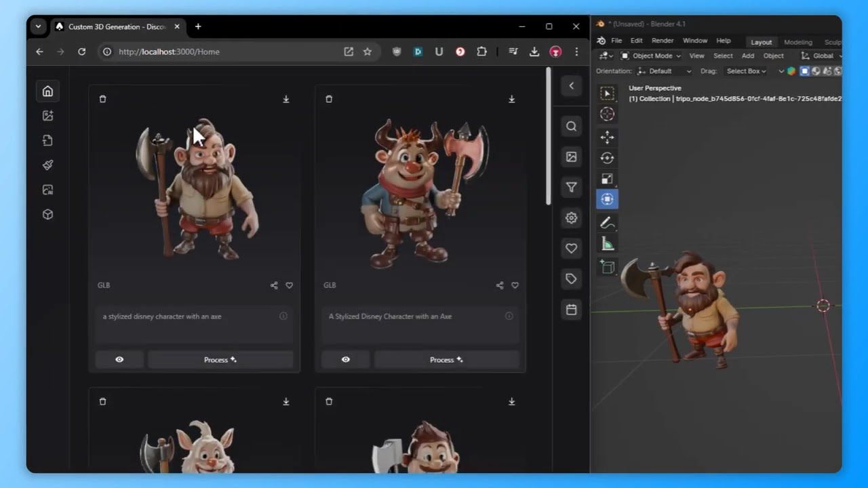
Task: Open the Select Box drag dropdown
Action: coord(746,70)
